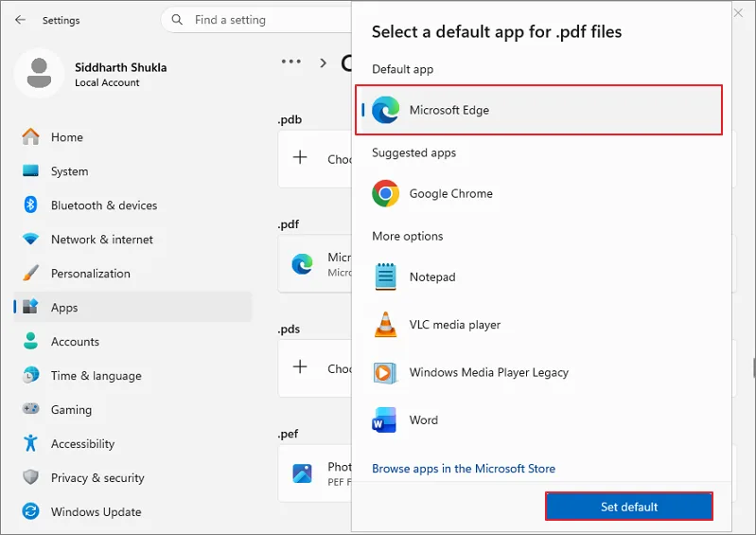Viewport: 756px width, 535px height.
Task: Click the Edge icon under .pdf
Action: coord(302,264)
